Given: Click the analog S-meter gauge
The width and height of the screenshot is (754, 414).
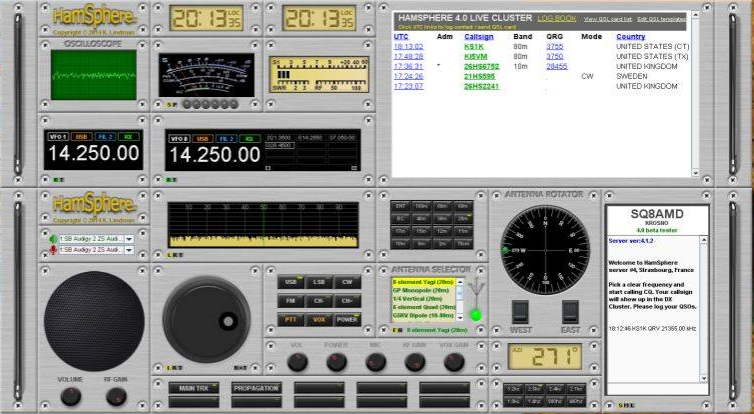Looking at the screenshot, I should (206, 75).
